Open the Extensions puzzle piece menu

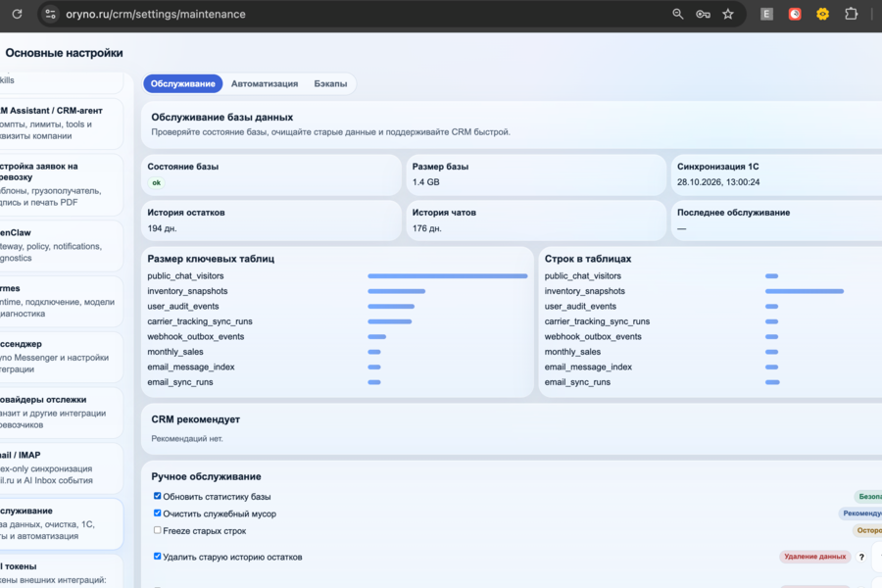[x=851, y=14]
